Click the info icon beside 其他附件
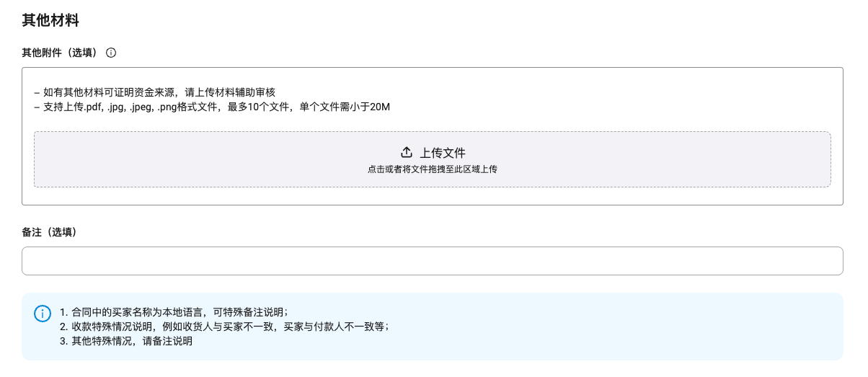Image resolution: width=868 pixels, height=377 pixels. click(111, 53)
